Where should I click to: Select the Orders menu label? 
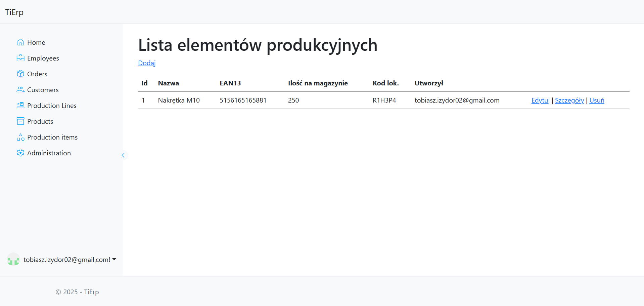click(37, 74)
